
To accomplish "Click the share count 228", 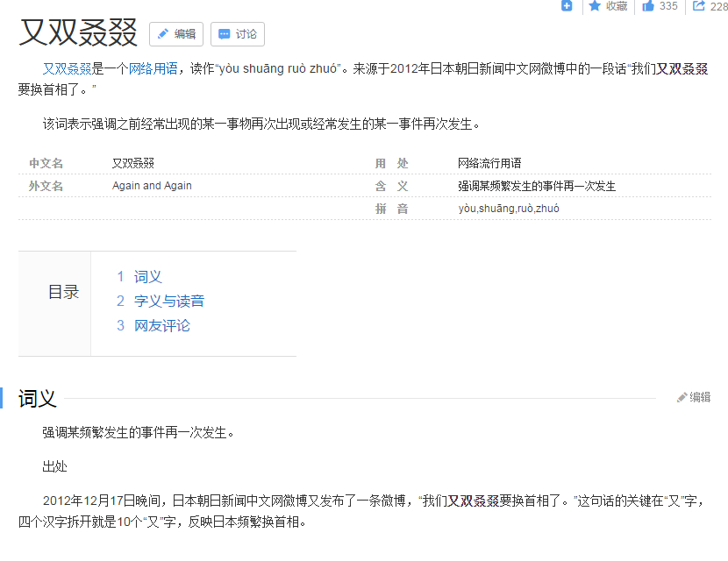I will 718,6.
